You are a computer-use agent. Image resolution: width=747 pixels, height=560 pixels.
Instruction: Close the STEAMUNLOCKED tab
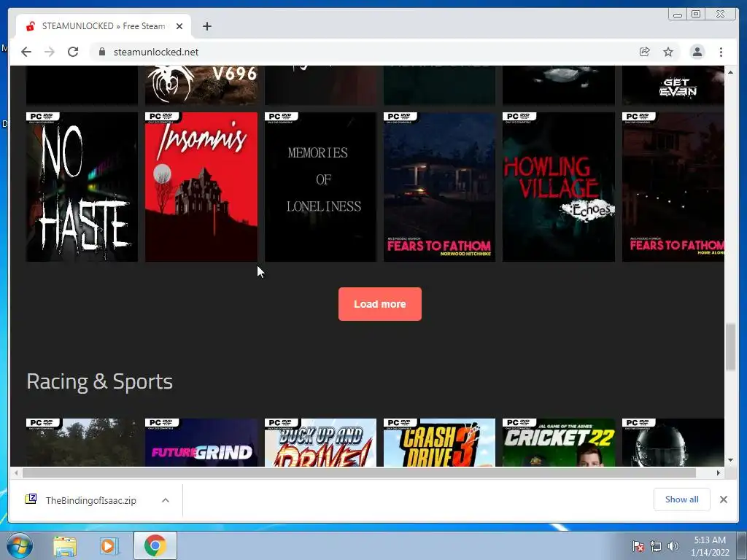(179, 26)
